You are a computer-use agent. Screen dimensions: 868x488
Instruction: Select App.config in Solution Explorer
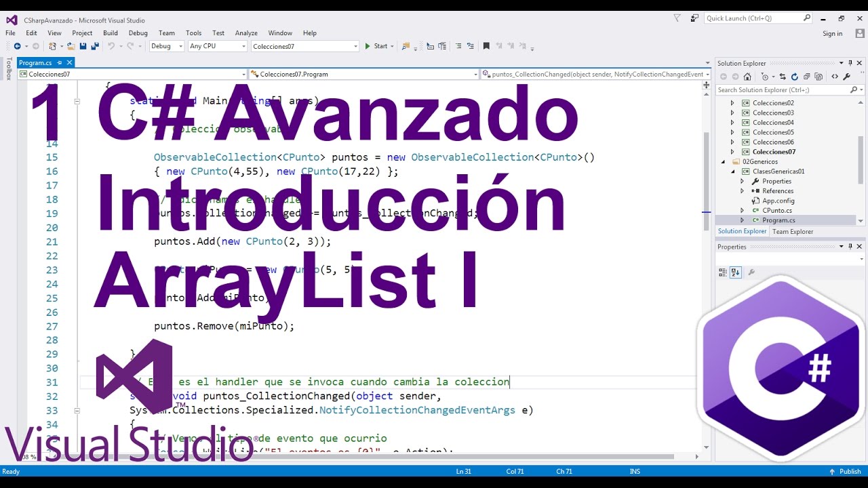point(778,201)
